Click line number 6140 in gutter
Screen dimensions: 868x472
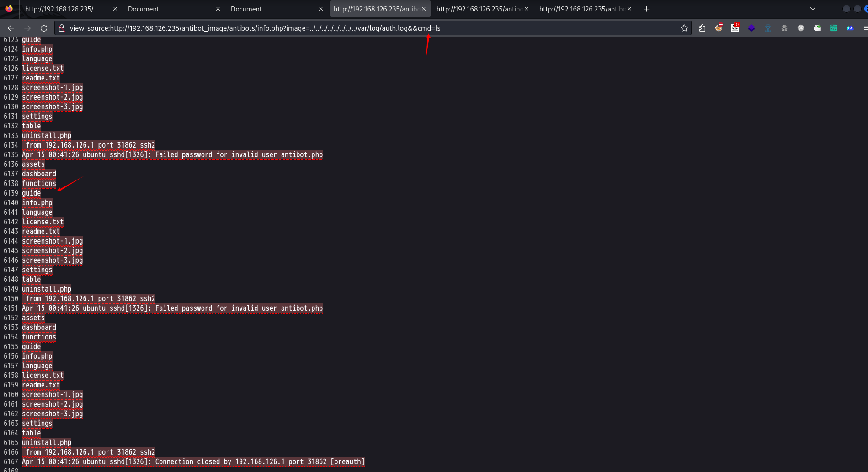coord(11,202)
